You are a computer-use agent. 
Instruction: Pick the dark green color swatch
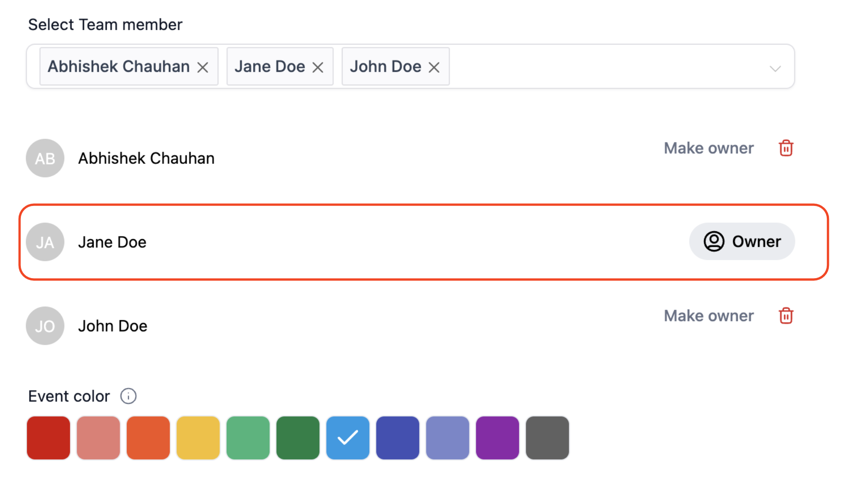(x=298, y=438)
